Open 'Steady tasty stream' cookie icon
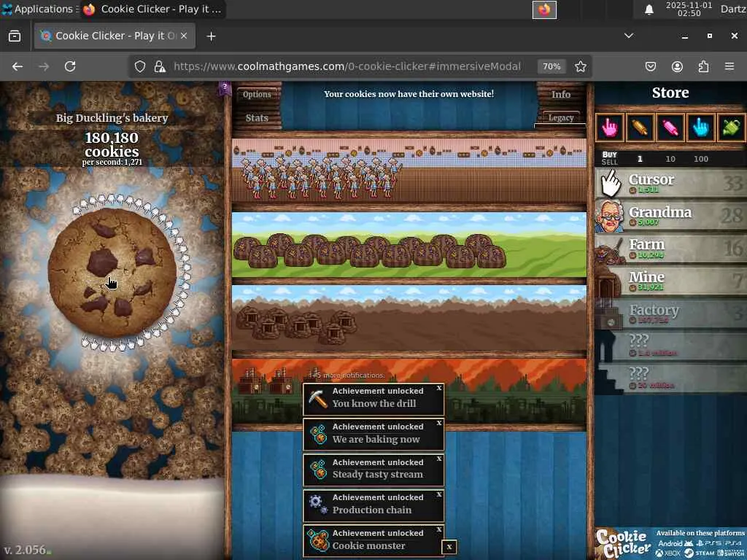The height and width of the screenshot is (560, 747). click(318, 469)
